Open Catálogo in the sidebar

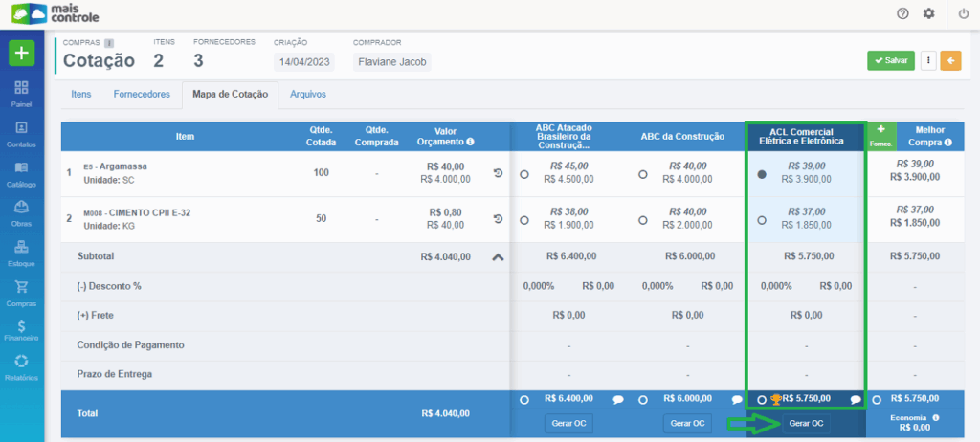(x=22, y=174)
